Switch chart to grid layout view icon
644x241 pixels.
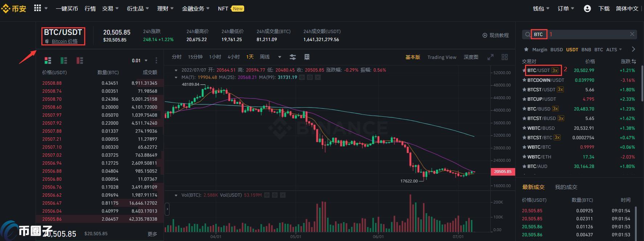click(505, 57)
